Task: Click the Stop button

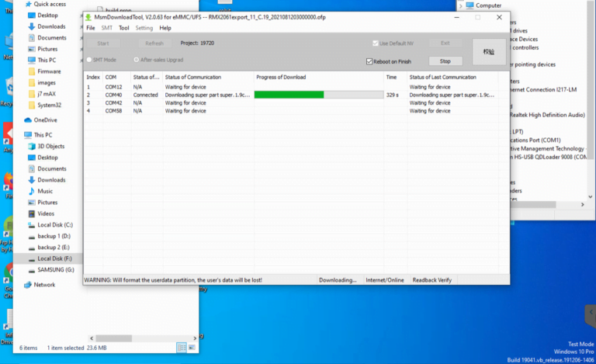Action: [445, 61]
